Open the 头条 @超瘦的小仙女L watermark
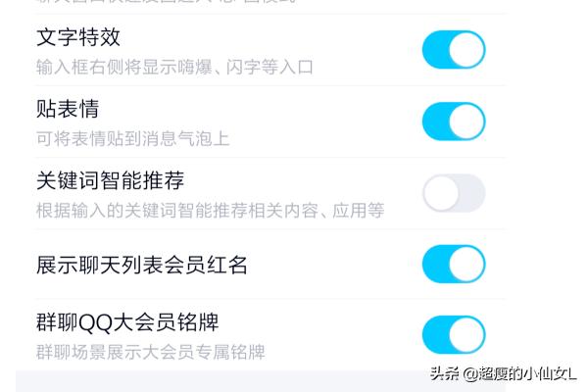The width and height of the screenshot is (588, 392). (503, 373)
